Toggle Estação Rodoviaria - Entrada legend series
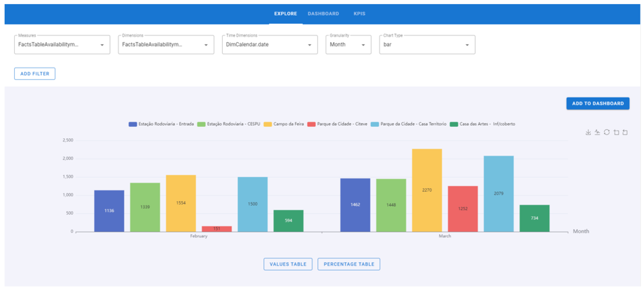The width and height of the screenshot is (644, 292). coord(161,124)
